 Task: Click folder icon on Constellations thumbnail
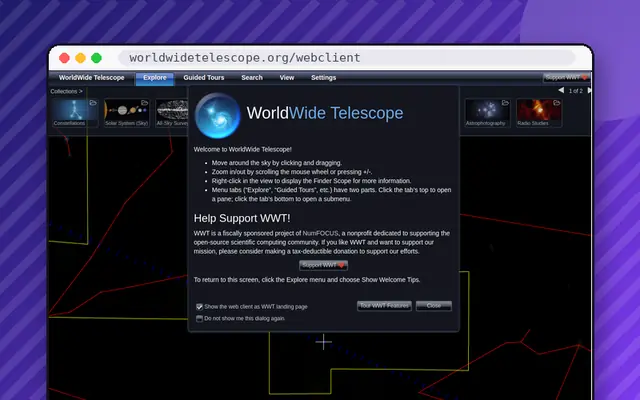point(93,103)
